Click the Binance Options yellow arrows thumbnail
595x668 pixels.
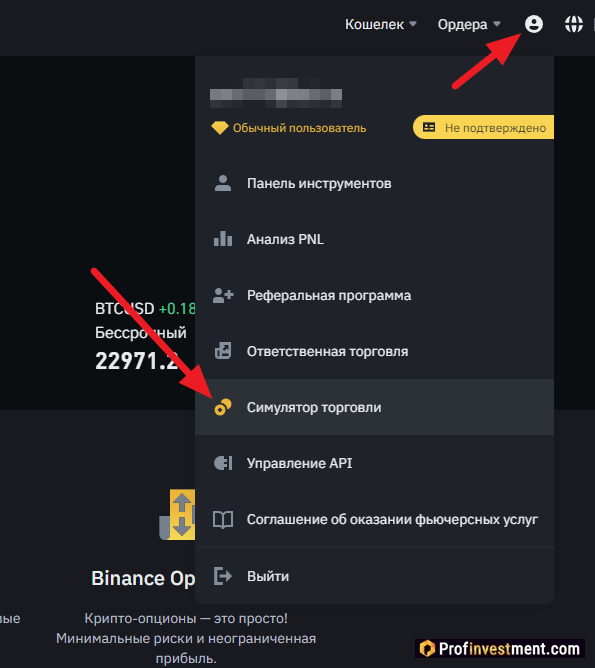coord(177,515)
